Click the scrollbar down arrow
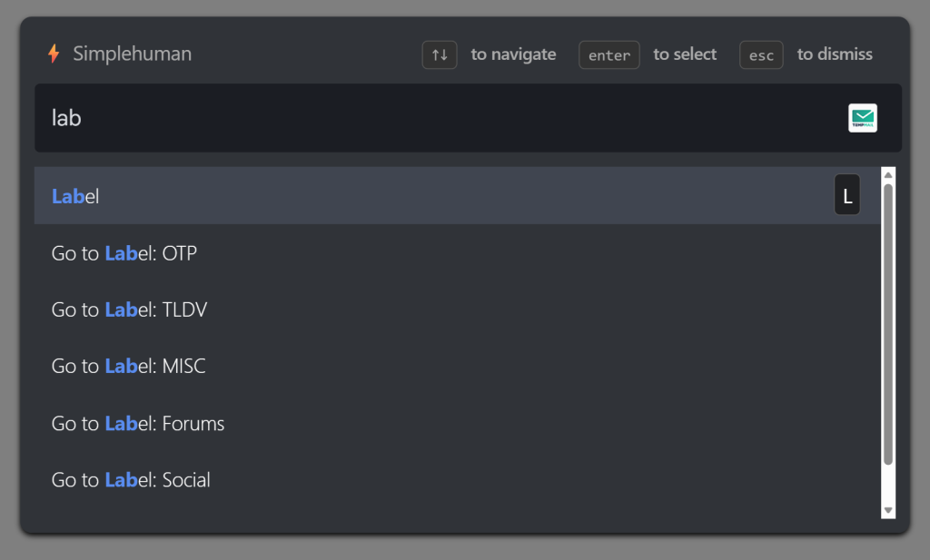The image size is (930, 560). 888,510
